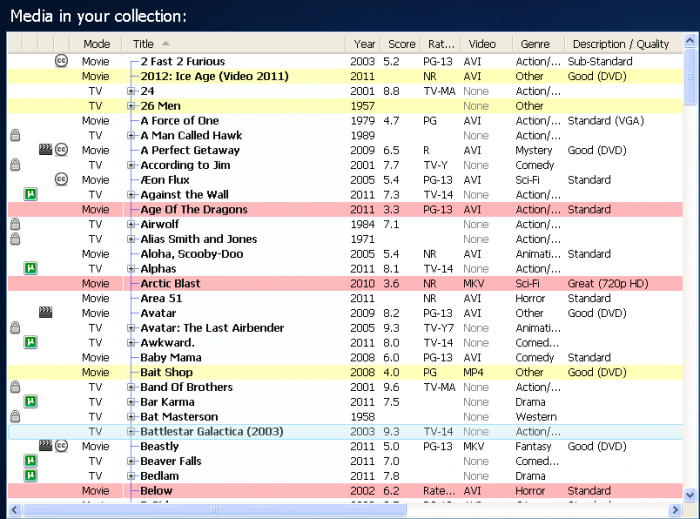Screen dimensions: 700x519
Task: Click the vertical scrollbar down arrow
Action: (x=690, y=495)
